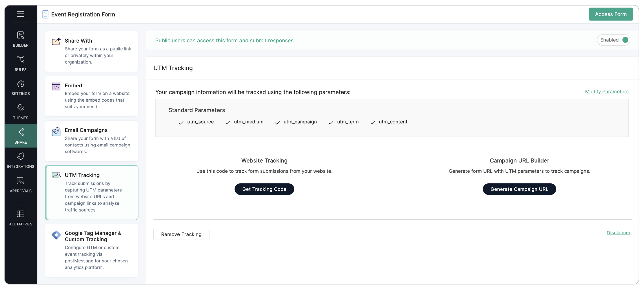The image size is (644, 290).
Task: Click the Email Campaigns envelope icon
Action: coord(56,132)
